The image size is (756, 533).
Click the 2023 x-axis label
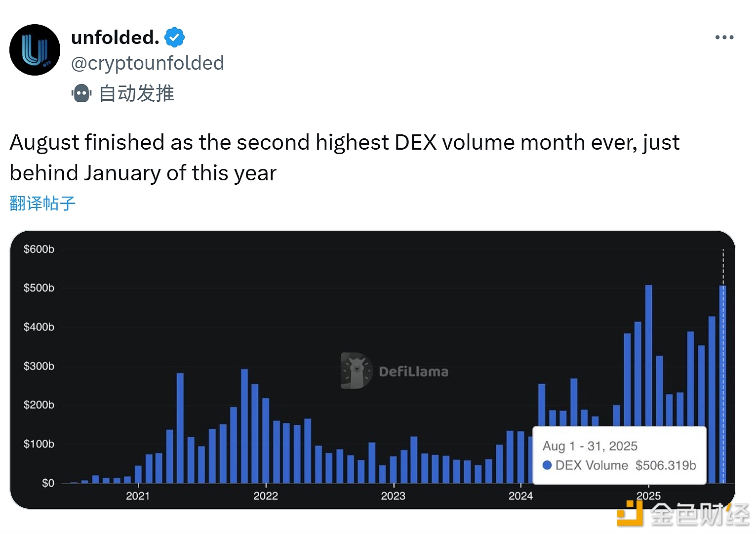pyautogui.click(x=393, y=496)
